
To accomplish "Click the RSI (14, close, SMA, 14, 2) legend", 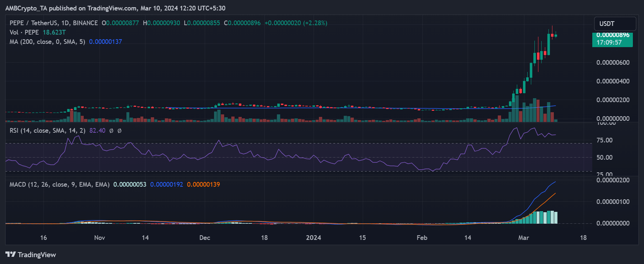I will [x=47, y=131].
